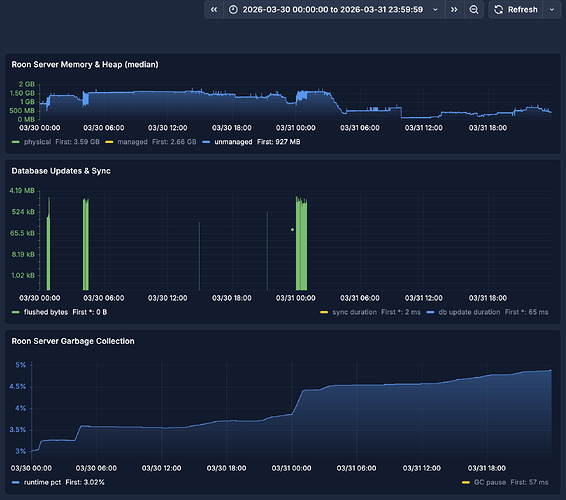
Task: Toggle the GC pause legend series
Action: pyautogui.click(x=490, y=482)
